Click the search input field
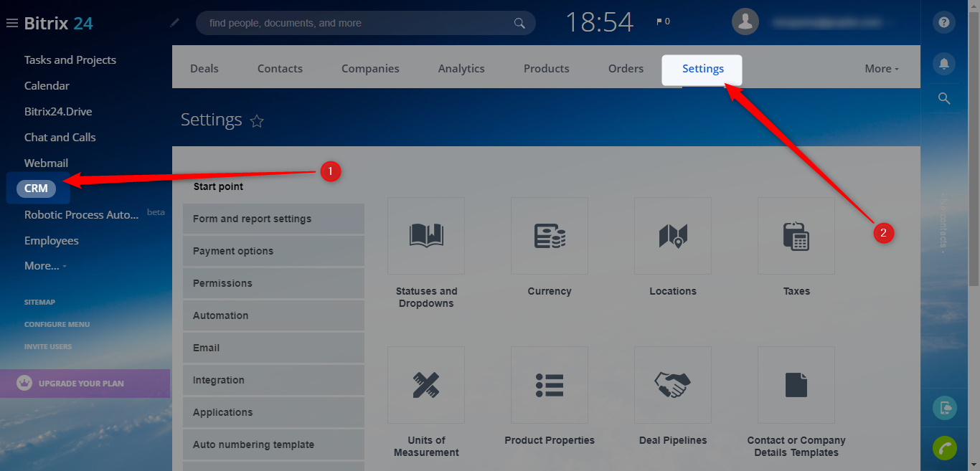This screenshot has width=980, height=471. 359,23
